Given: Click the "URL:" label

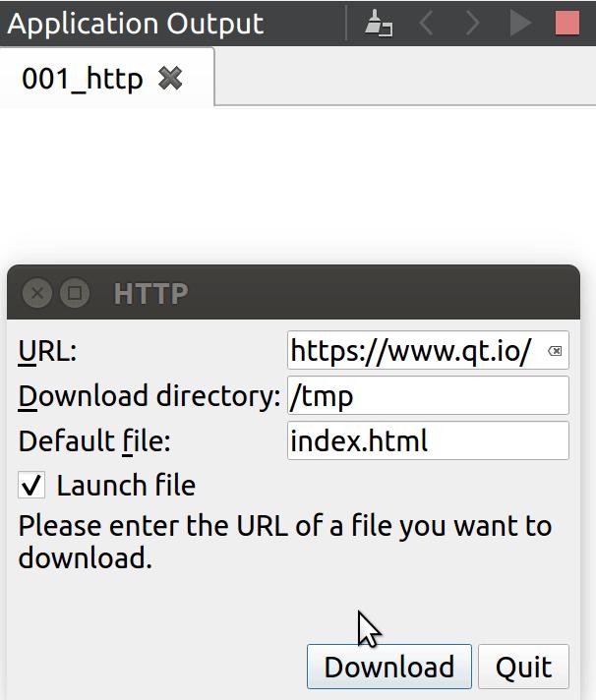Looking at the screenshot, I should tap(47, 351).
